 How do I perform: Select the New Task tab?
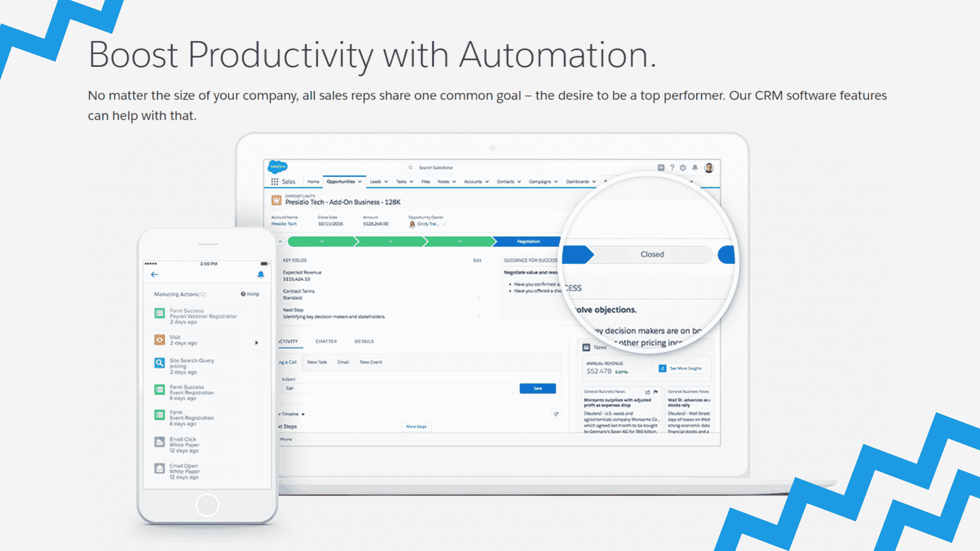(317, 362)
